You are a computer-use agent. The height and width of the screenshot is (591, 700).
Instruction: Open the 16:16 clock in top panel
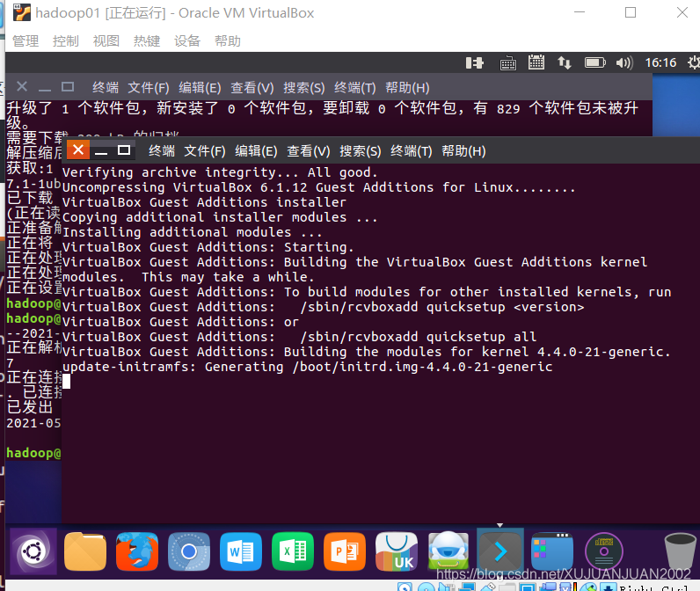(x=660, y=62)
